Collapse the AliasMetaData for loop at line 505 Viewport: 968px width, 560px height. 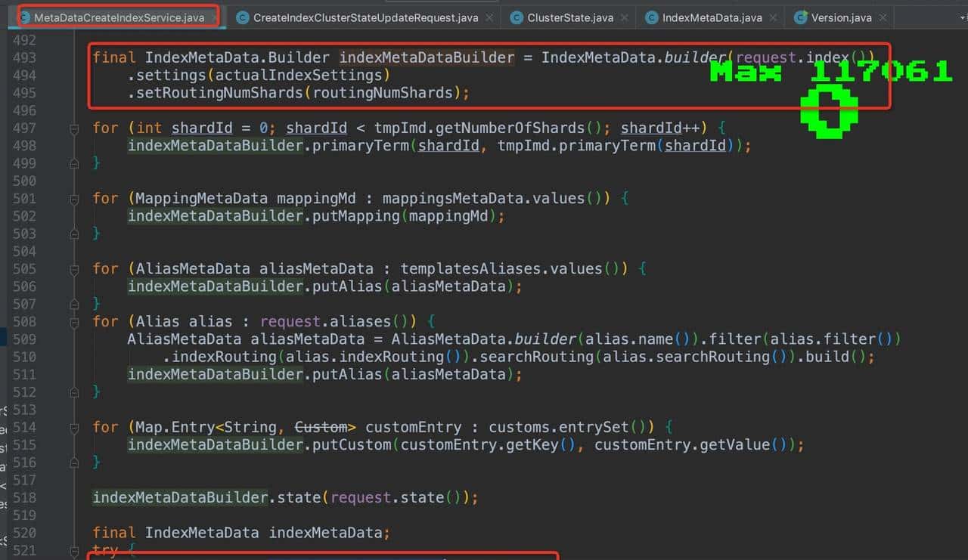(x=74, y=269)
